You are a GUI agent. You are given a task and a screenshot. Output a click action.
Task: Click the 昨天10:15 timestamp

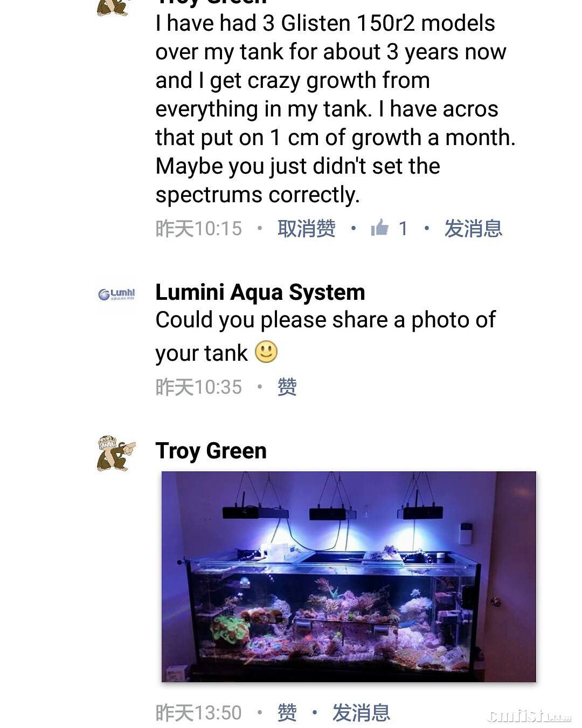(x=199, y=229)
